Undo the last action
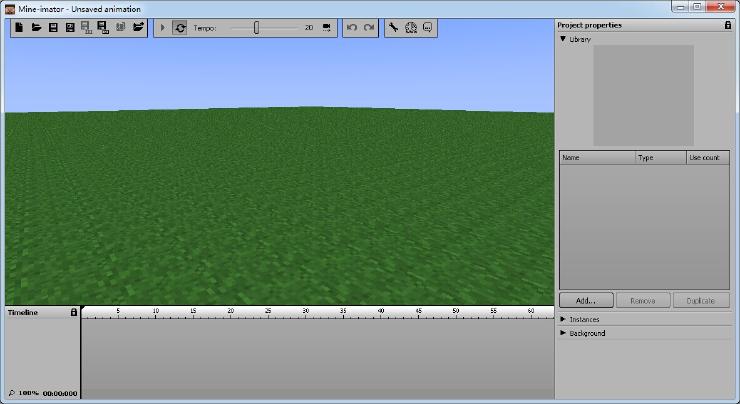740x404 pixels. point(352,28)
